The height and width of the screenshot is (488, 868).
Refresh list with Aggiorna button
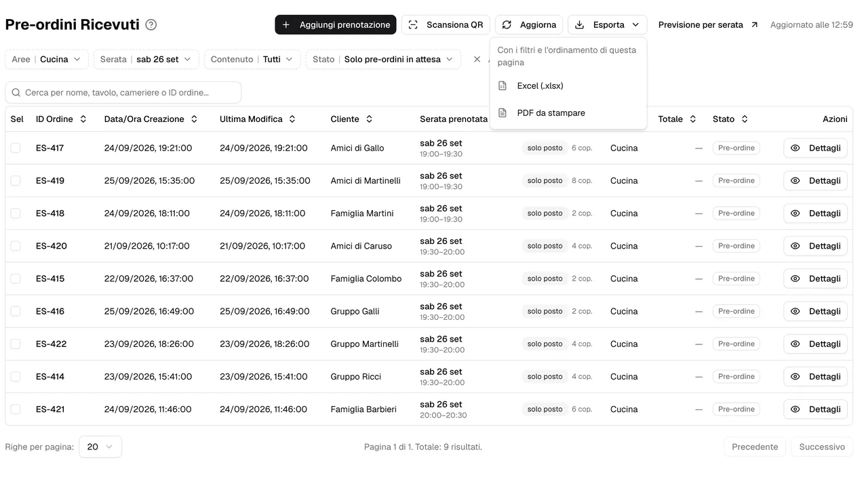[529, 25]
